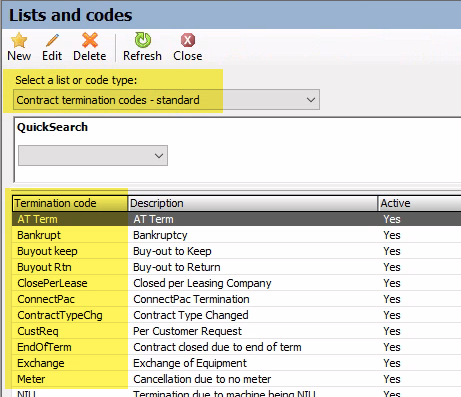Click the Active Yes cell for Bankrupt
461x397 pixels.
click(392, 235)
